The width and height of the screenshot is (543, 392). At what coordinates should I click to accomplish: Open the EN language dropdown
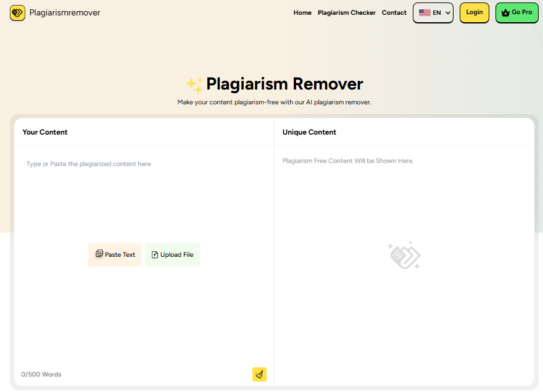coord(433,12)
